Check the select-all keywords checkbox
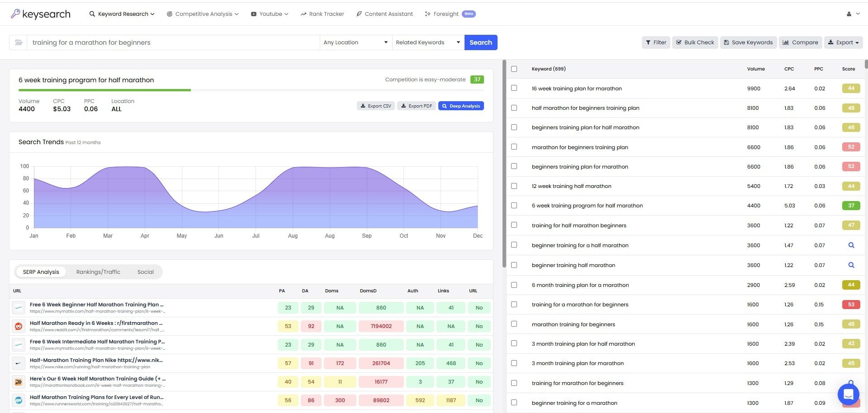The width and height of the screenshot is (868, 413). tap(514, 69)
